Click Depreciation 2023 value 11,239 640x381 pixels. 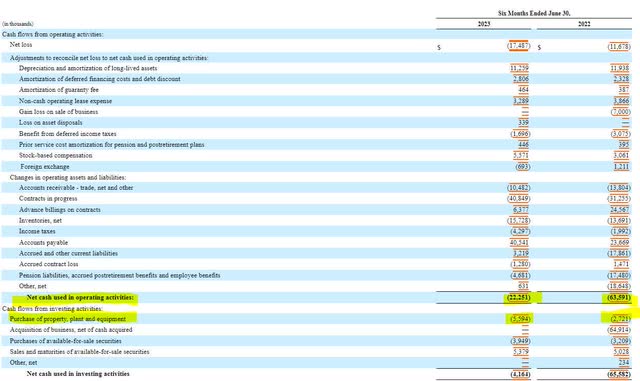[519, 68]
